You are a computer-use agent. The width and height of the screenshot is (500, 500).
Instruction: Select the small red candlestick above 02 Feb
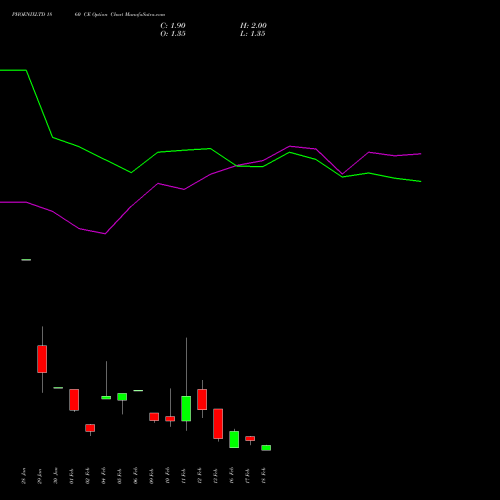[90, 428]
